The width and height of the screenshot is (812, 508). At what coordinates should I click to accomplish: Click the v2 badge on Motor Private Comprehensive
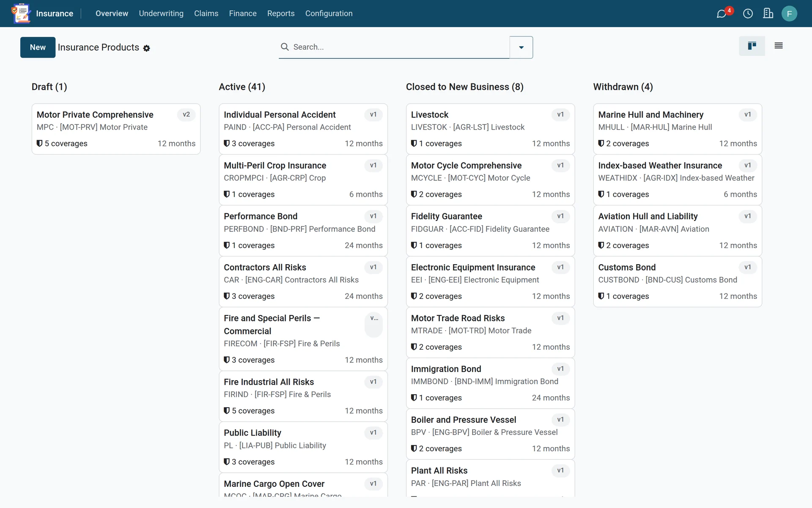(x=186, y=115)
